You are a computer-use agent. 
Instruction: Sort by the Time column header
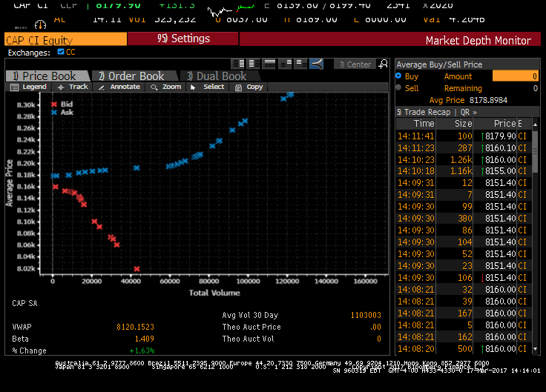coord(416,124)
